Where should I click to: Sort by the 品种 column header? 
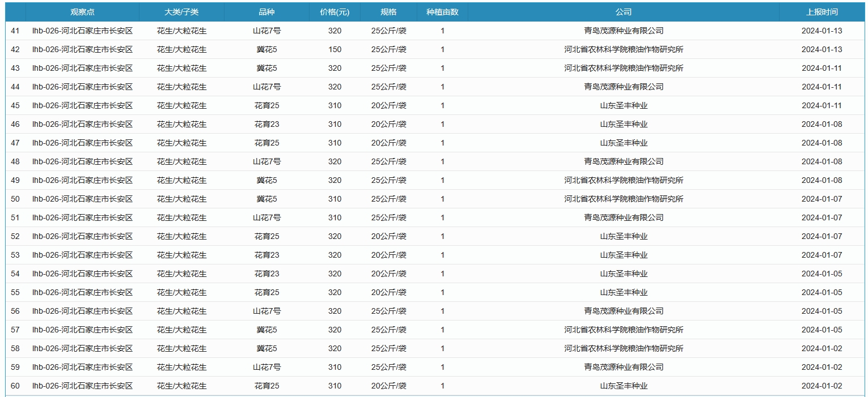pyautogui.click(x=266, y=12)
